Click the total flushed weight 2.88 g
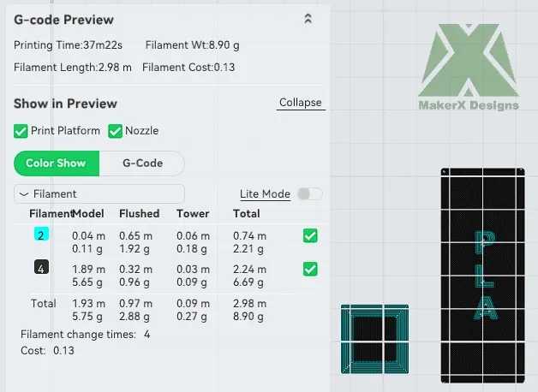The width and height of the screenshot is (538, 392). pyautogui.click(x=134, y=317)
